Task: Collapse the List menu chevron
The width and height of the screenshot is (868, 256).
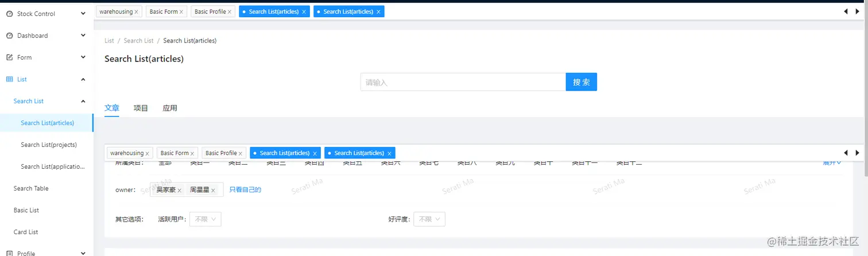Action: (83, 79)
